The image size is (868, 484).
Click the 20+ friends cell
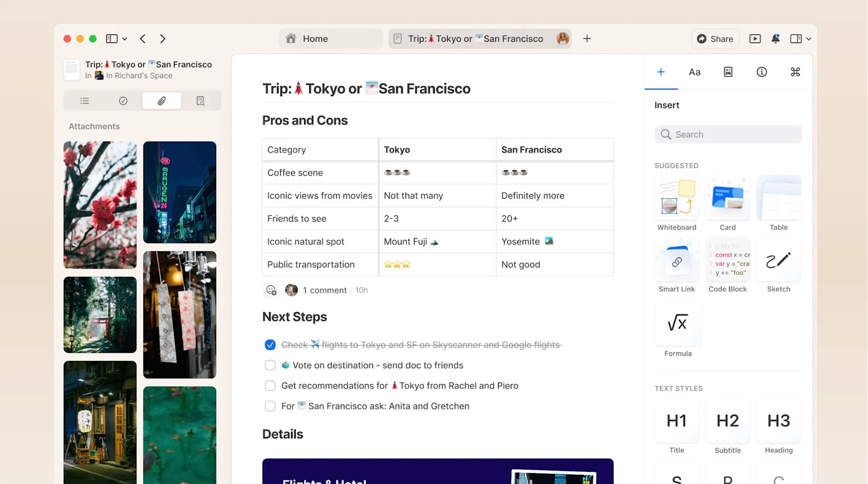pos(555,219)
